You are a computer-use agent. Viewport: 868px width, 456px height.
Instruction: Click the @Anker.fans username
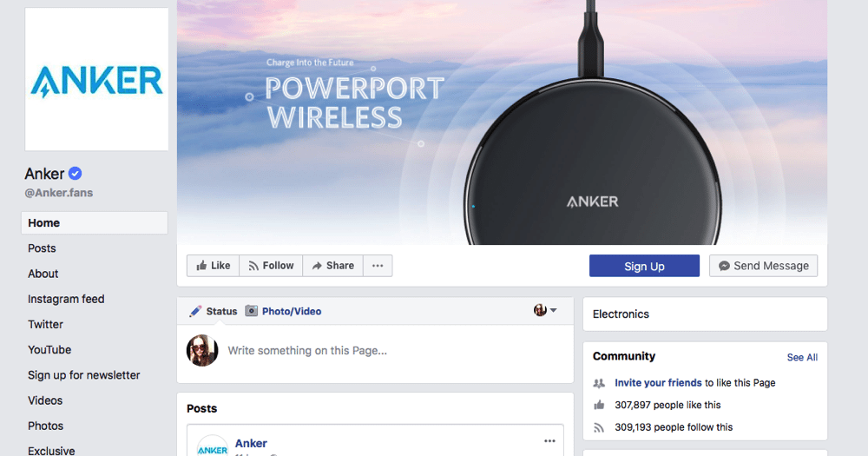coord(59,193)
